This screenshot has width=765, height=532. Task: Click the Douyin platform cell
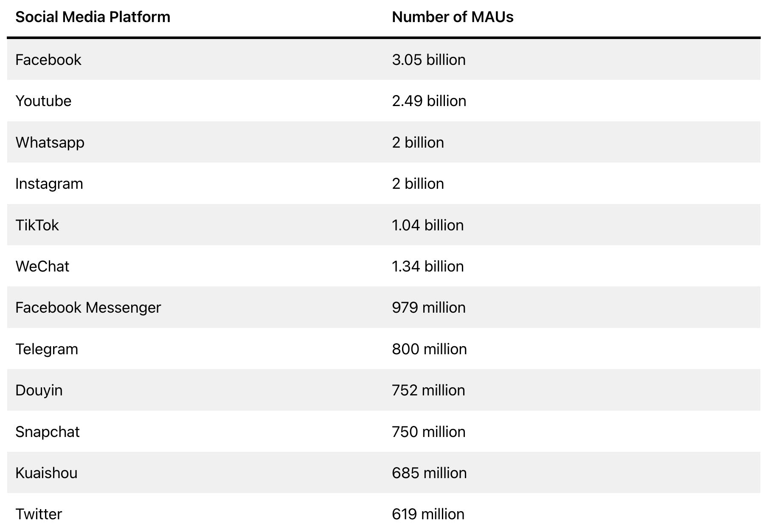39,390
